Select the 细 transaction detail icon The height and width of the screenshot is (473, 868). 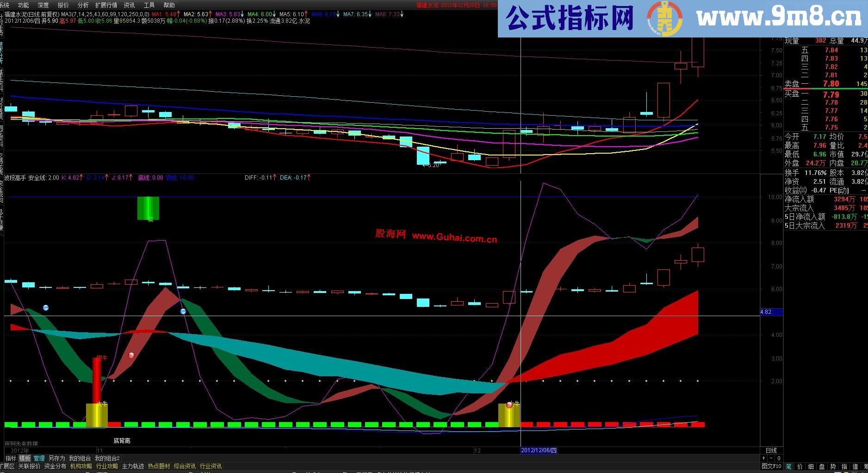[x=811, y=467]
